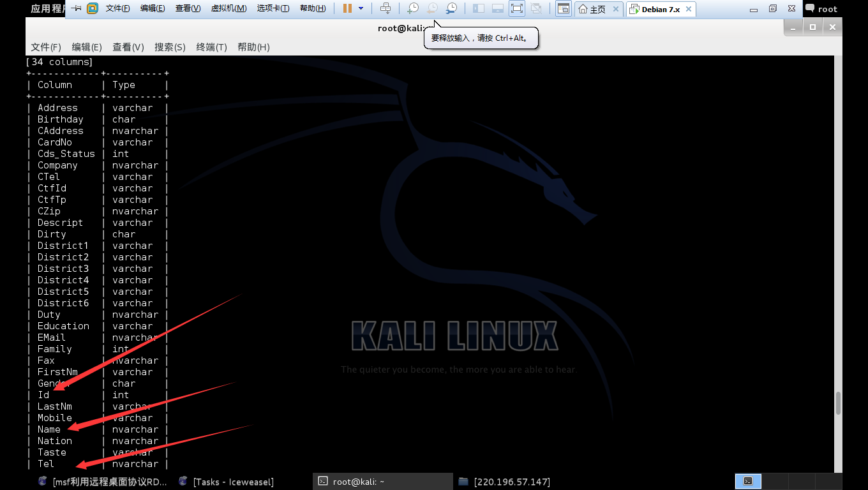
Task: Click the terminal vertical scrollbar thumb
Action: pyautogui.click(x=839, y=403)
